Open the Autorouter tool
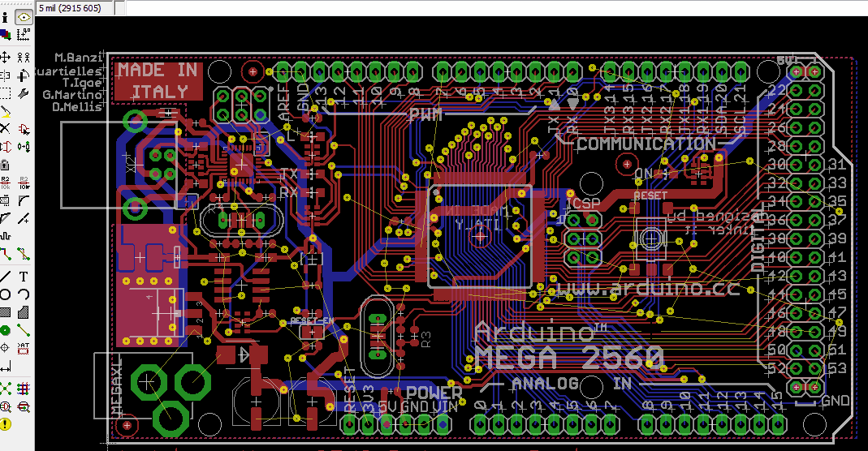This screenshot has width=868, height=451. pyautogui.click(x=24, y=389)
